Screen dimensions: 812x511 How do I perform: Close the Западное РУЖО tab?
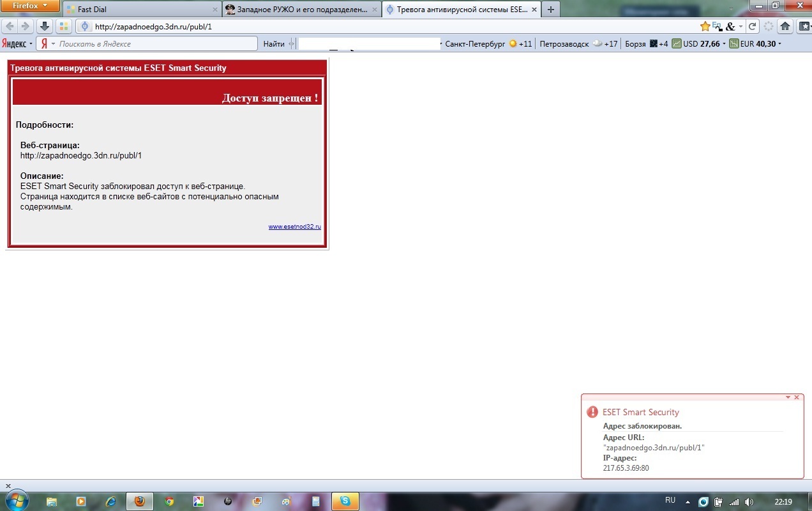[x=375, y=10]
